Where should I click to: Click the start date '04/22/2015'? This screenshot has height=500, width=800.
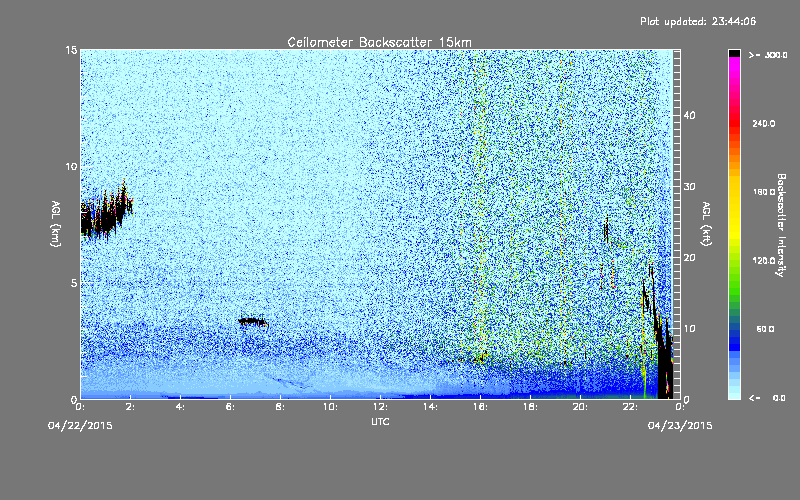80,426
